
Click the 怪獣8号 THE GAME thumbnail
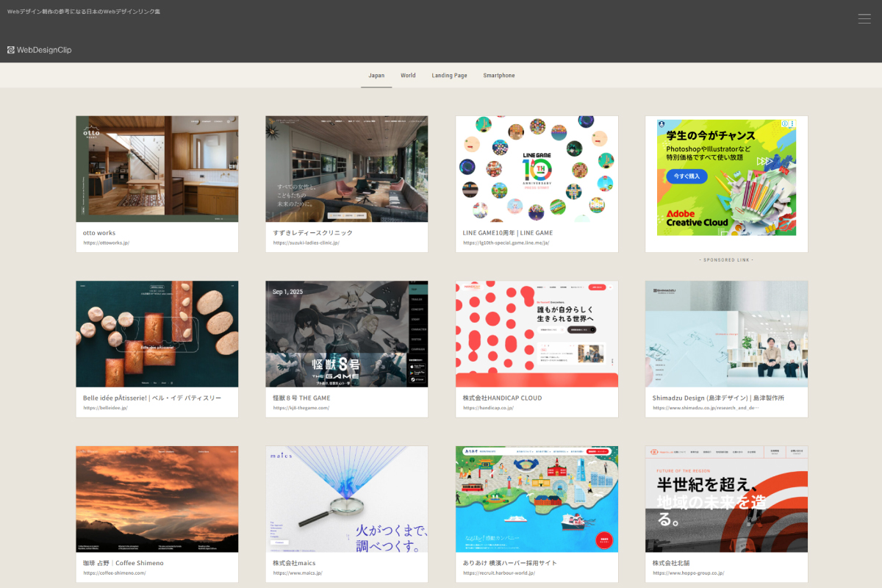click(x=346, y=334)
